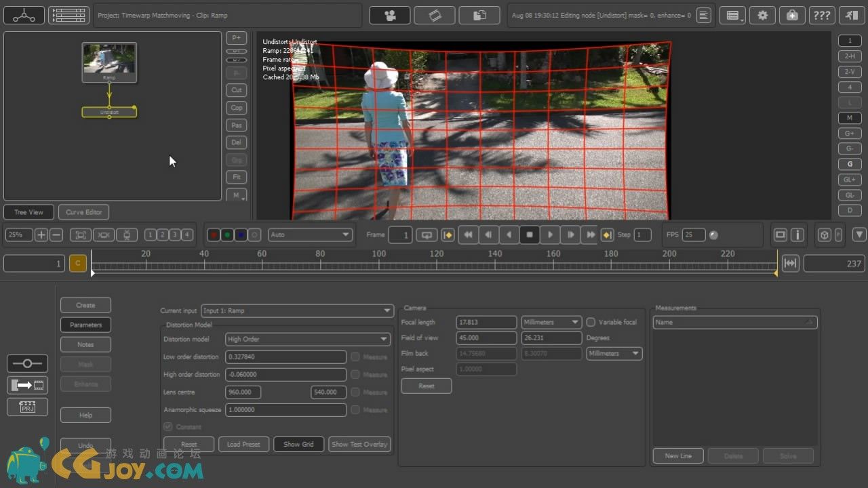Open the Current input dropdown
This screenshot has width=868, height=488.
pos(297,310)
